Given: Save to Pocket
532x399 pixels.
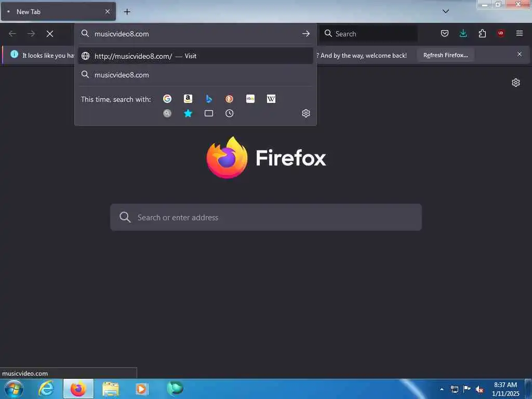Looking at the screenshot, I should pos(445,33).
